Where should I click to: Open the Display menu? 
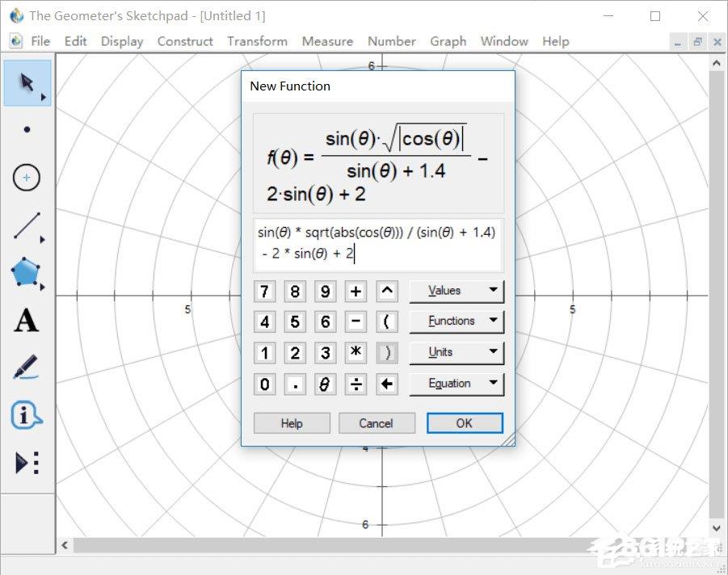click(122, 41)
